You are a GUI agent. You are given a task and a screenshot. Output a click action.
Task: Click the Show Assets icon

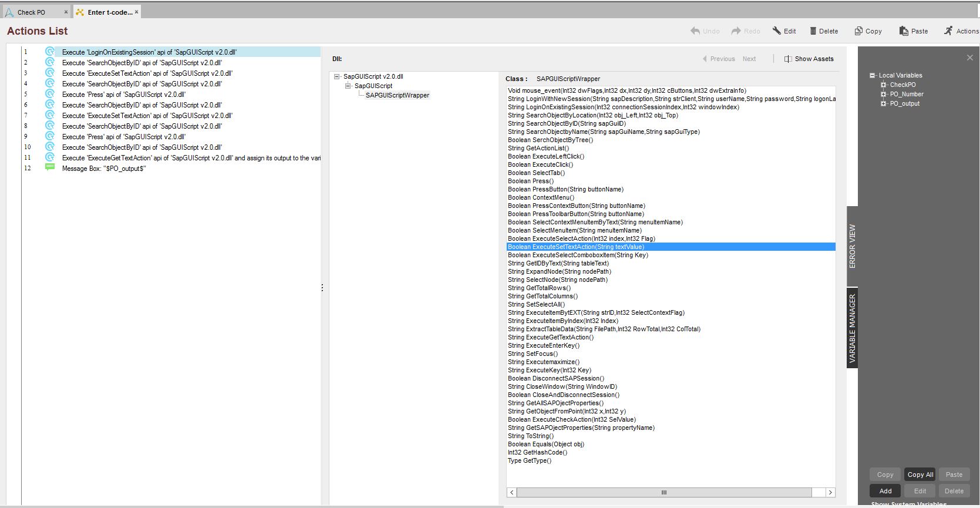click(x=788, y=59)
